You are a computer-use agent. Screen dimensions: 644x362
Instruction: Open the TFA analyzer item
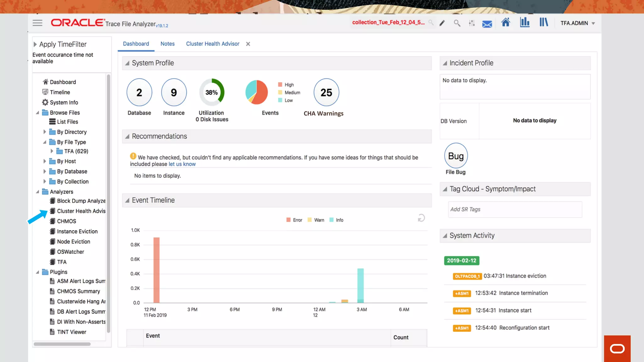[x=58, y=262]
